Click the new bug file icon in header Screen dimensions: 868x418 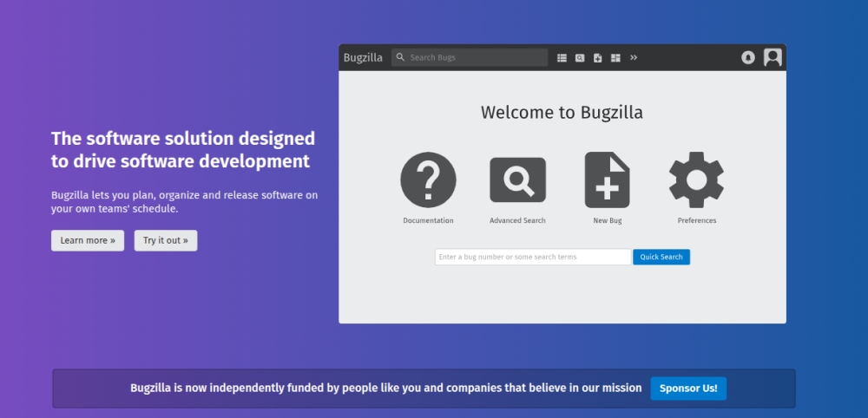(x=597, y=57)
